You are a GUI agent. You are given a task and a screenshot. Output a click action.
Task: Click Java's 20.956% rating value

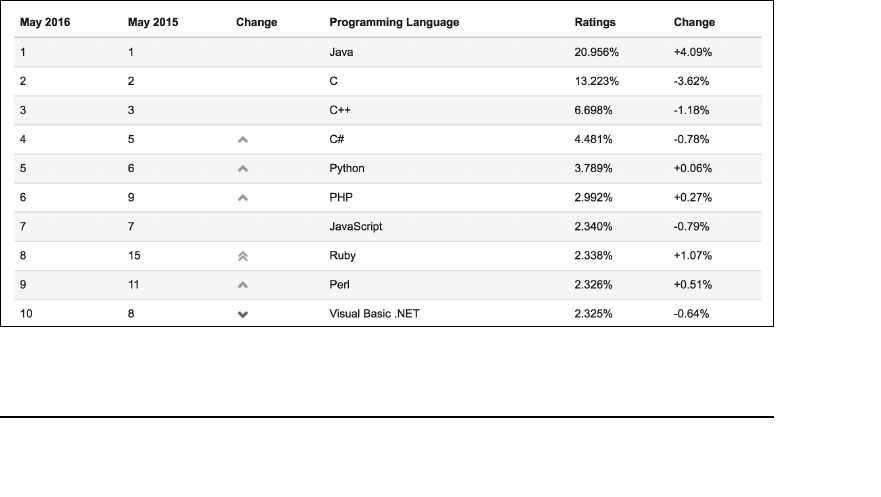pyautogui.click(x=597, y=52)
